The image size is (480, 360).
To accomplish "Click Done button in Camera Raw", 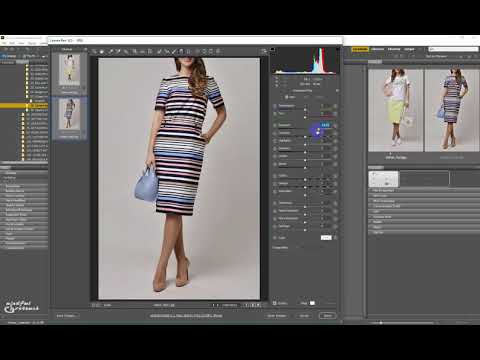I will pyautogui.click(x=327, y=315).
